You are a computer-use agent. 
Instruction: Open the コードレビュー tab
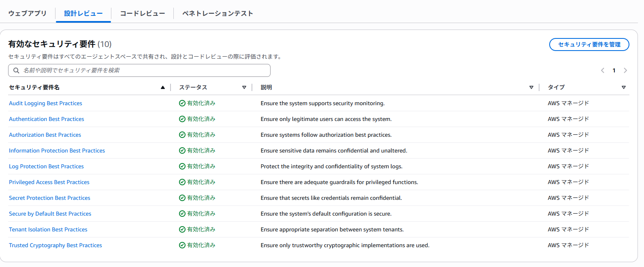coord(143,13)
